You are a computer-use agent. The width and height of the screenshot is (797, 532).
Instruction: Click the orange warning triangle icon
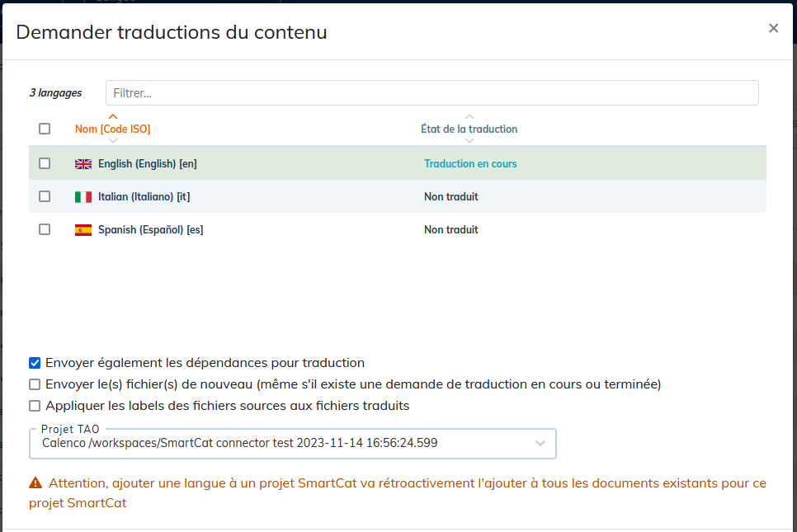(35, 483)
